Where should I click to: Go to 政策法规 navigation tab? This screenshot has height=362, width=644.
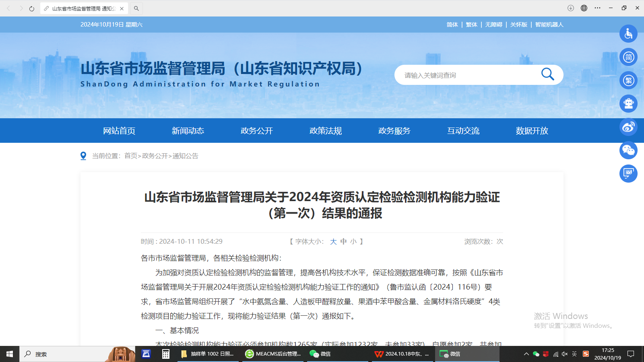(326, 131)
